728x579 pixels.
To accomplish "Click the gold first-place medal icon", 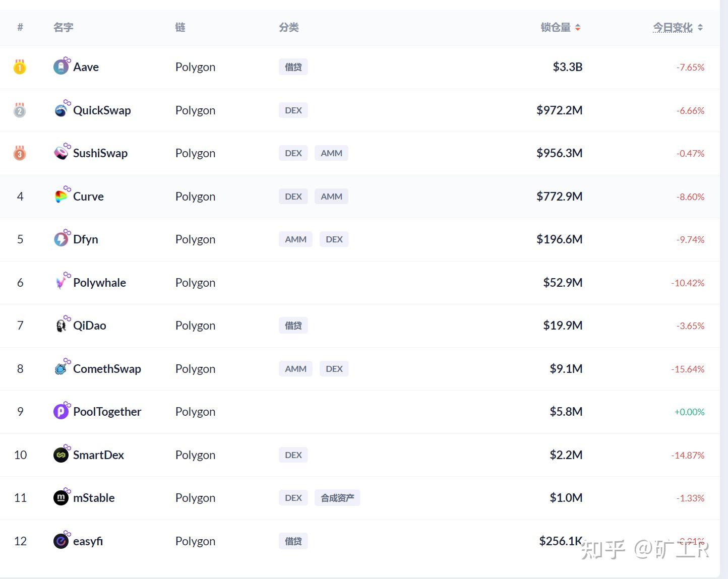I will point(20,67).
